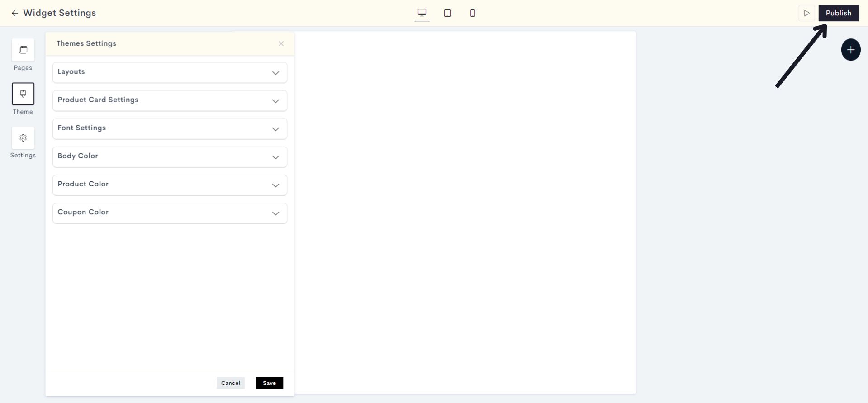Go back using the Widget Settings arrow

coord(15,13)
